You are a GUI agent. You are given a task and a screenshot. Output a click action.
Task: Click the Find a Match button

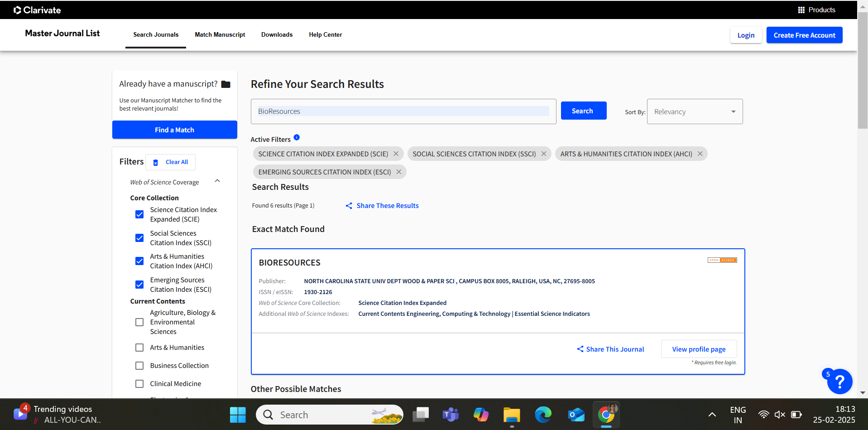pyautogui.click(x=174, y=130)
